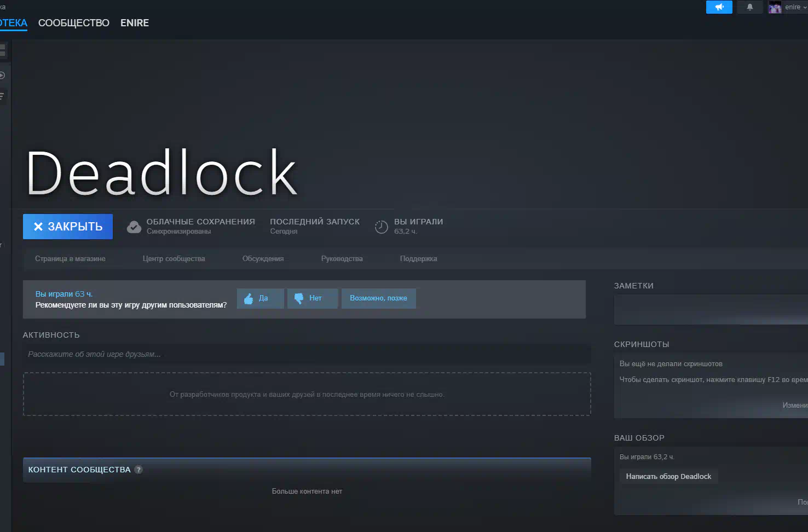Open the announcements megaphone button

coord(719,7)
